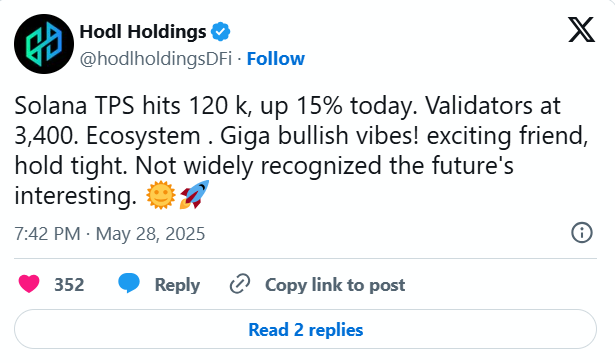Click the blue verified badge
The image size is (615, 363).
click(x=221, y=32)
